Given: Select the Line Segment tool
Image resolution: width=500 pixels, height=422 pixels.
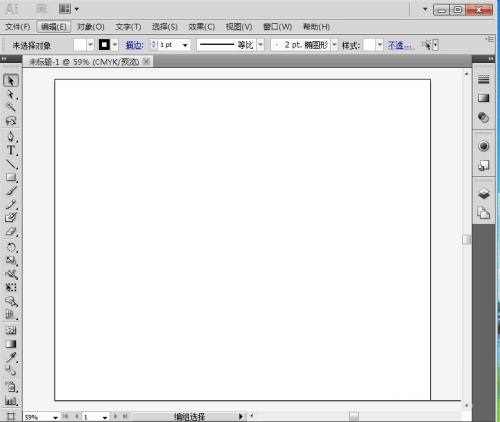Looking at the screenshot, I should (11, 164).
